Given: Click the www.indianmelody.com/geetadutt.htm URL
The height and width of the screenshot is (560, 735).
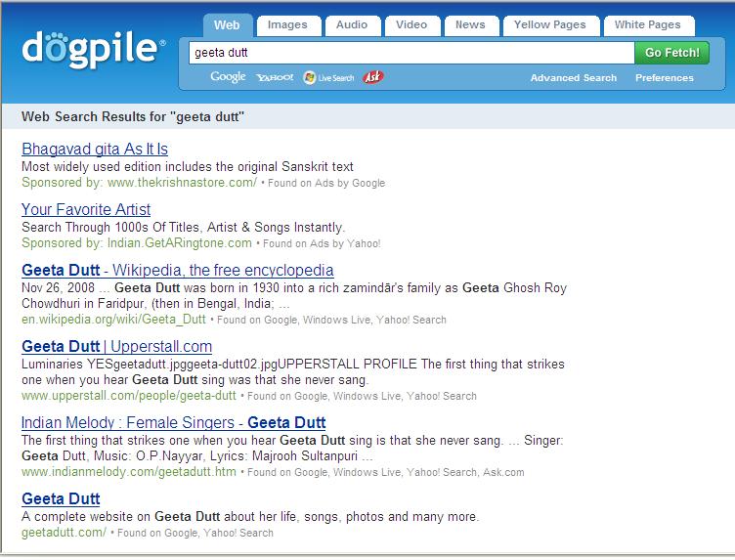Looking at the screenshot, I should (x=129, y=472).
